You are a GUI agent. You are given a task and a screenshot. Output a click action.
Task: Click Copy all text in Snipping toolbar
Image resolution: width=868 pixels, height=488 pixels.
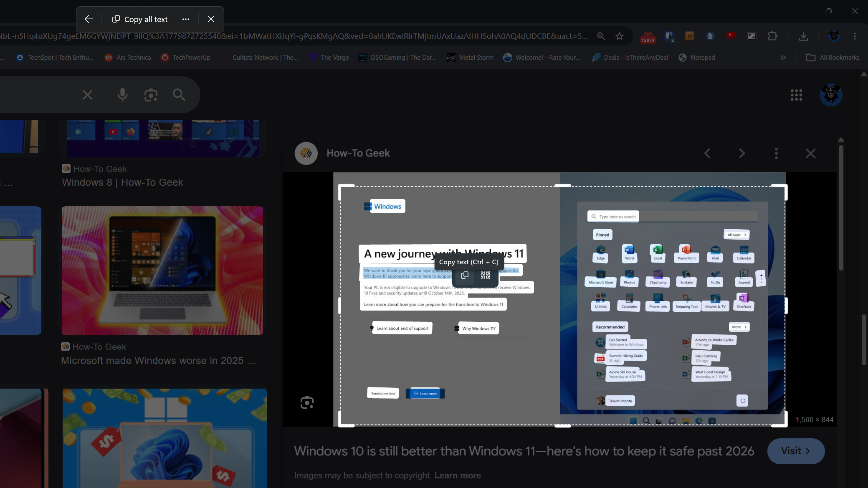(140, 19)
